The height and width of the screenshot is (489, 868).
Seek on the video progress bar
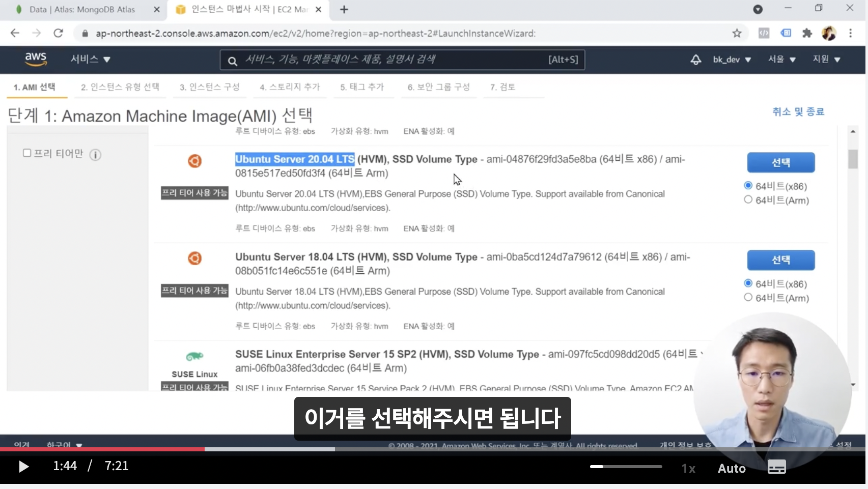[433, 449]
